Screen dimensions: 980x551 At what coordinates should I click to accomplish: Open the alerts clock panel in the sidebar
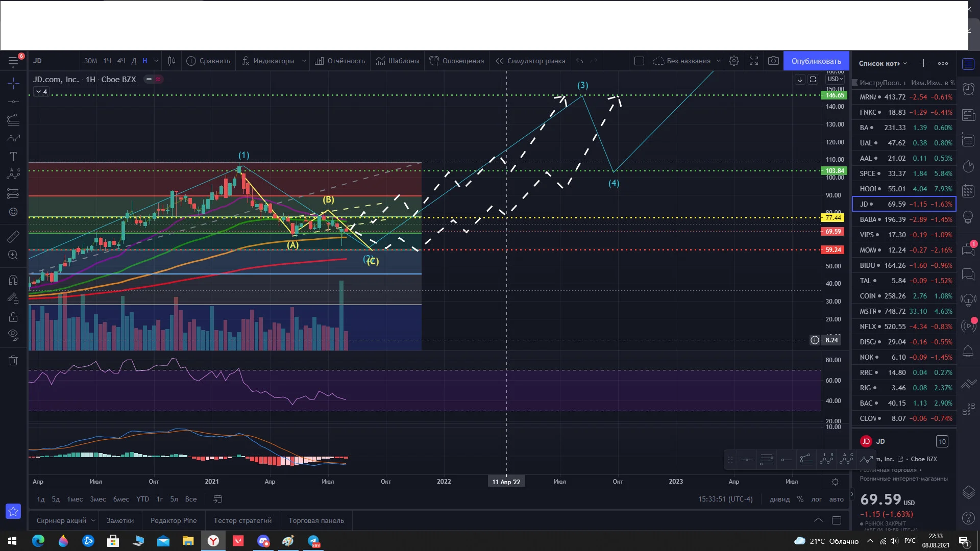[968, 89]
